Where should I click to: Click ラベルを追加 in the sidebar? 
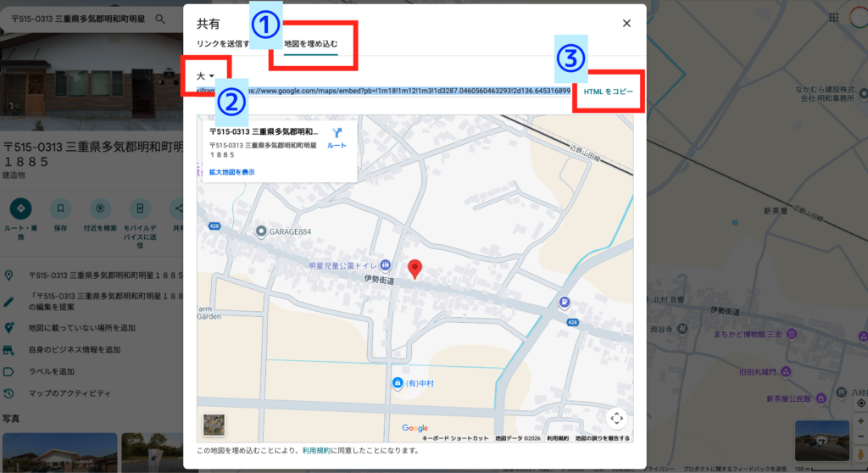[52, 371]
